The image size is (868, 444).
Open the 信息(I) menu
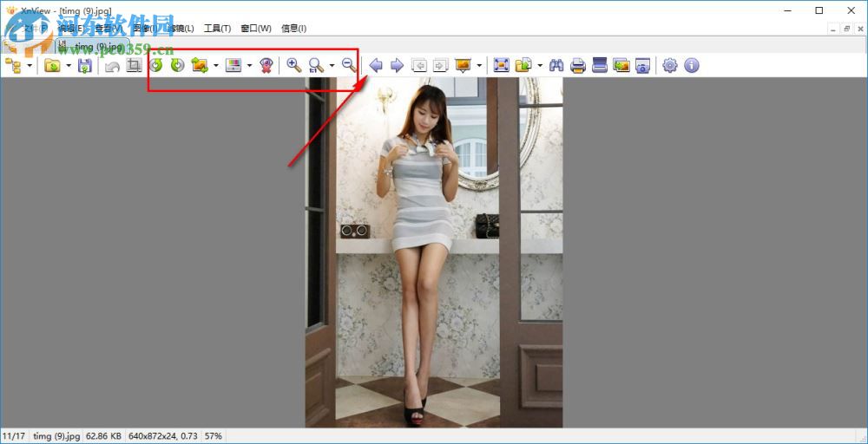pos(294,29)
